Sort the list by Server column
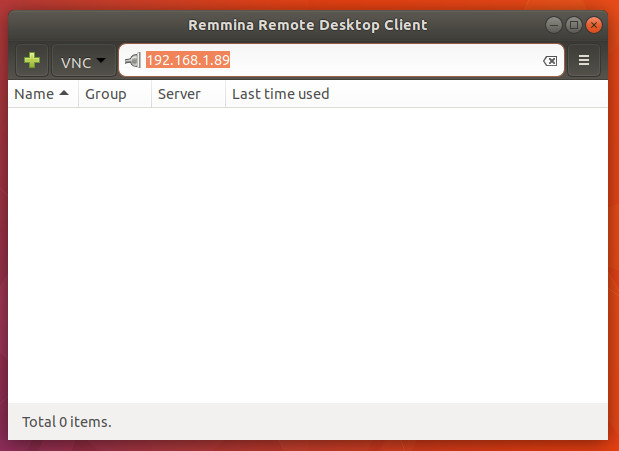The height and width of the screenshot is (451, 619). click(x=179, y=94)
